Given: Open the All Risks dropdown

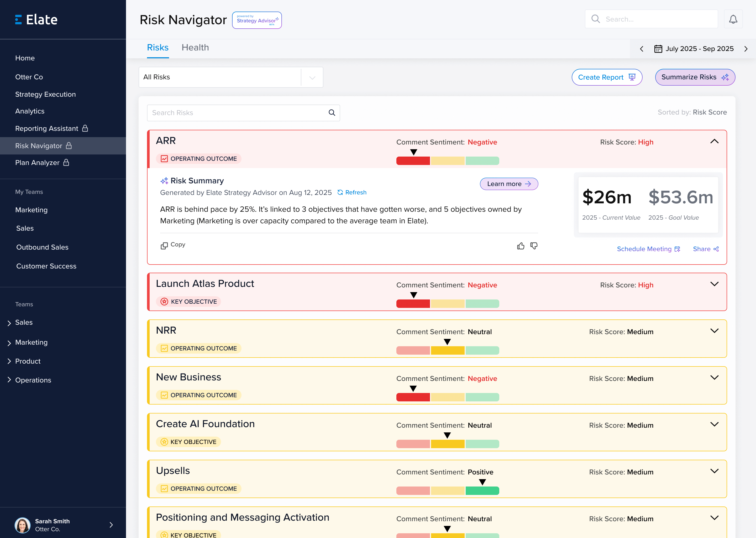Looking at the screenshot, I should [x=312, y=77].
